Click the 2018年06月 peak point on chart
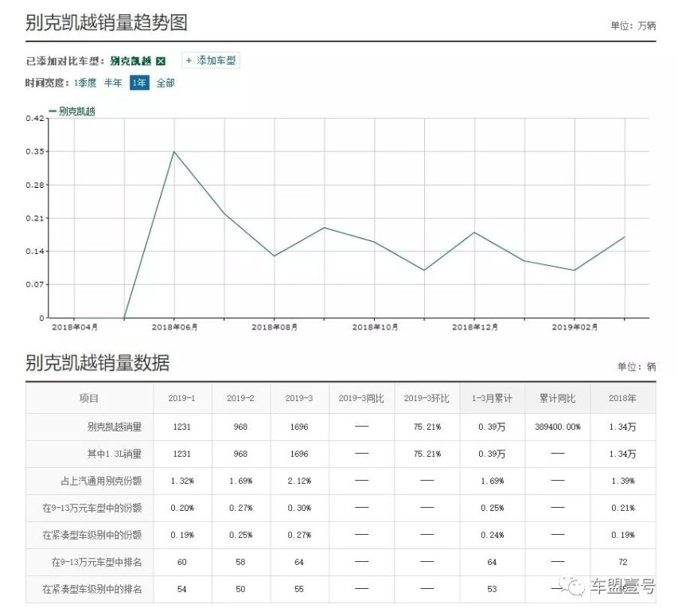678x616 pixels. pos(174,151)
